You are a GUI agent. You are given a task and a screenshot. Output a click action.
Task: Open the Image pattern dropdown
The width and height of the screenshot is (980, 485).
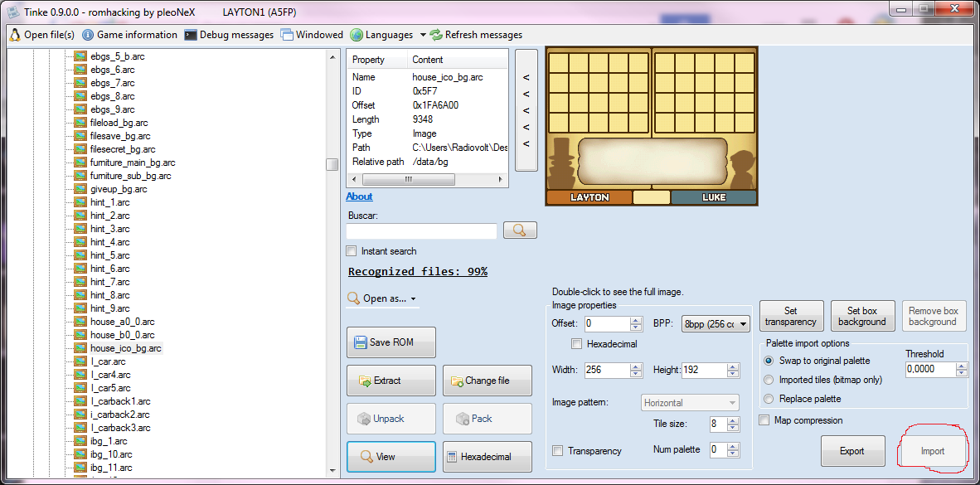tap(691, 403)
